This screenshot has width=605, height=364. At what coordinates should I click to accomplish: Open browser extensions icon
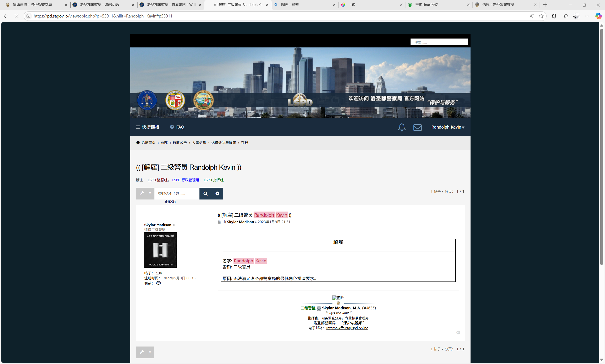554,16
